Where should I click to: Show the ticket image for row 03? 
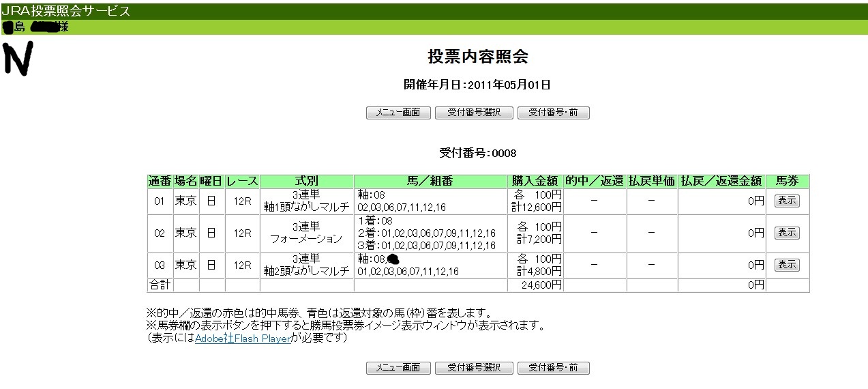(x=787, y=265)
